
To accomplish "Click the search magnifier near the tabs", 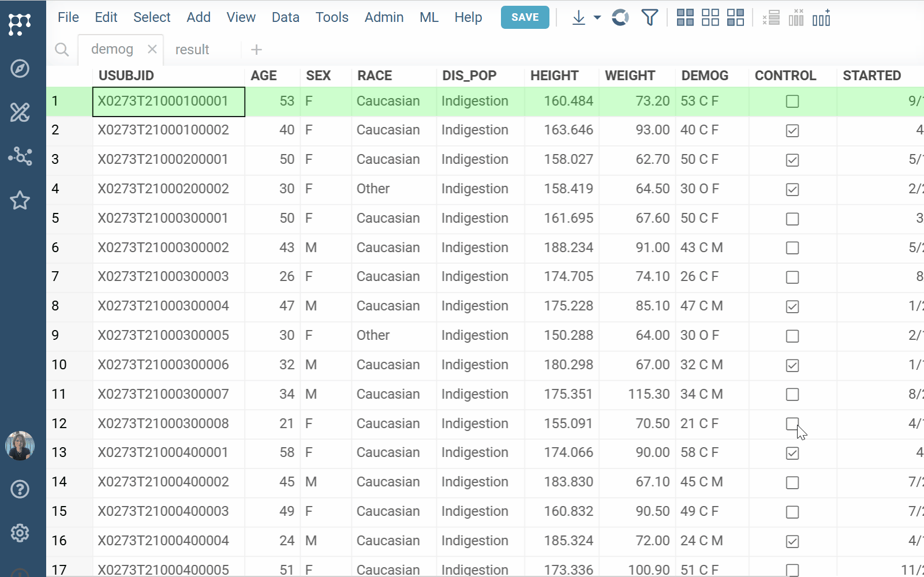I will (62, 49).
